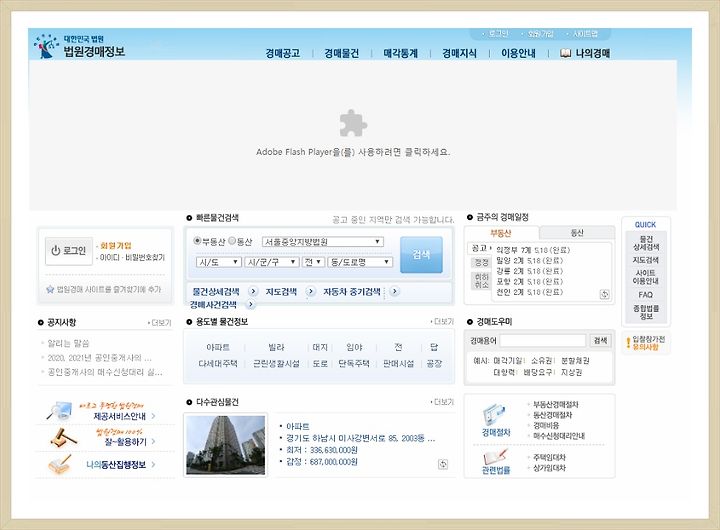Open the 시/군/구 dropdown
720x530 pixels.
point(272,262)
